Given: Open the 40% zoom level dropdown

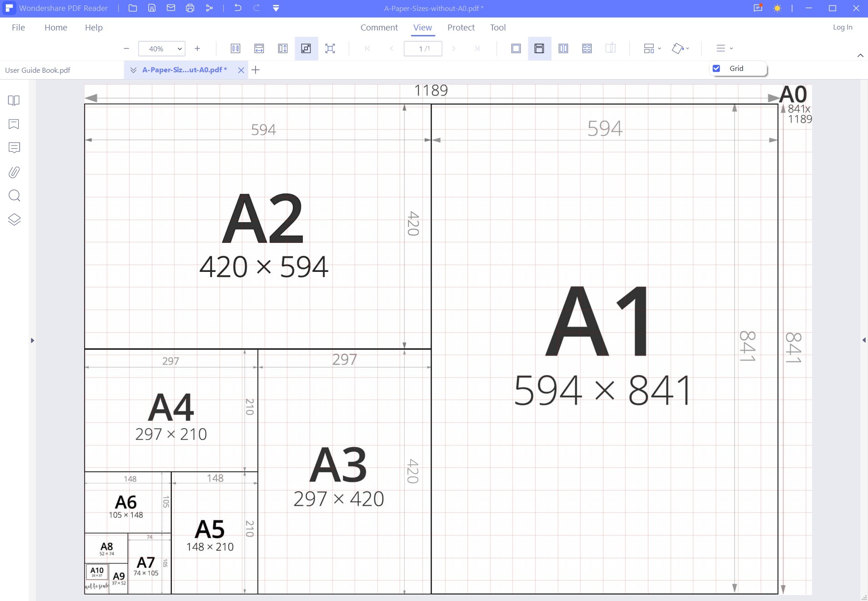Looking at the screenshot, I should pyautogui.click(x=162, y=49).
